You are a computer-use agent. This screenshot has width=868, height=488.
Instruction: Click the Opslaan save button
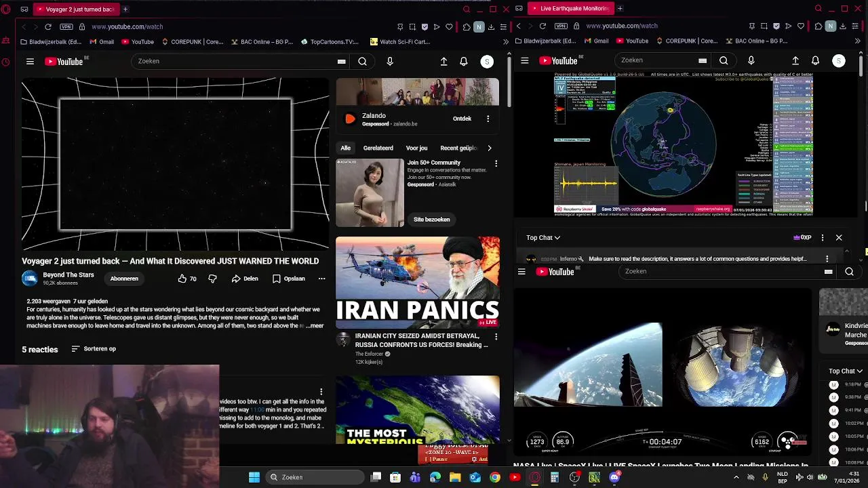(289, 279)
